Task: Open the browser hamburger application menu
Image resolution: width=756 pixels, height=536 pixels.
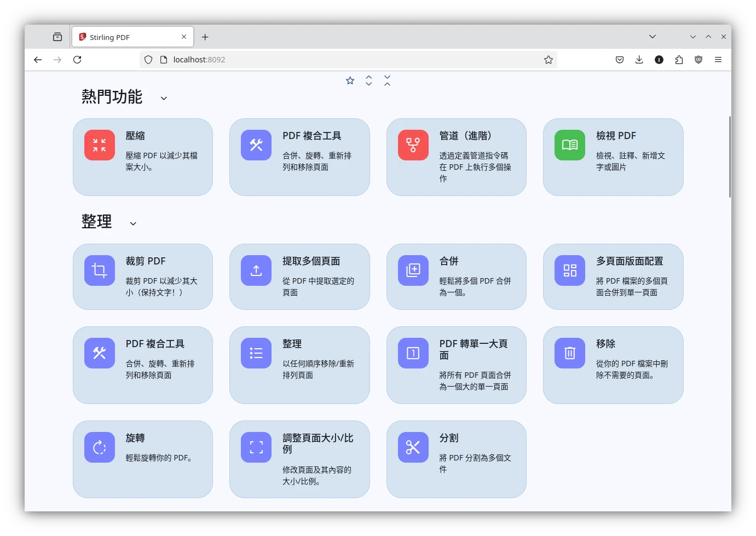Action: point(718,60)
